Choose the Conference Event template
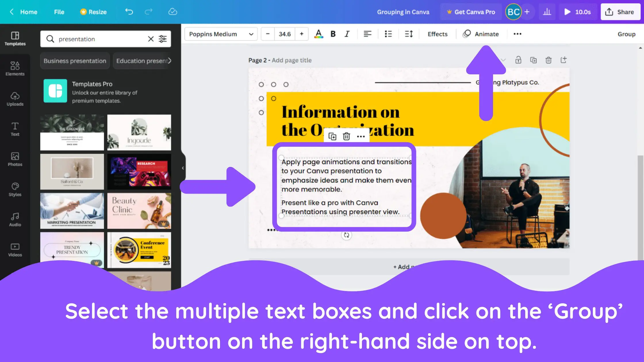The image size is (644, 362). [139, 250]
